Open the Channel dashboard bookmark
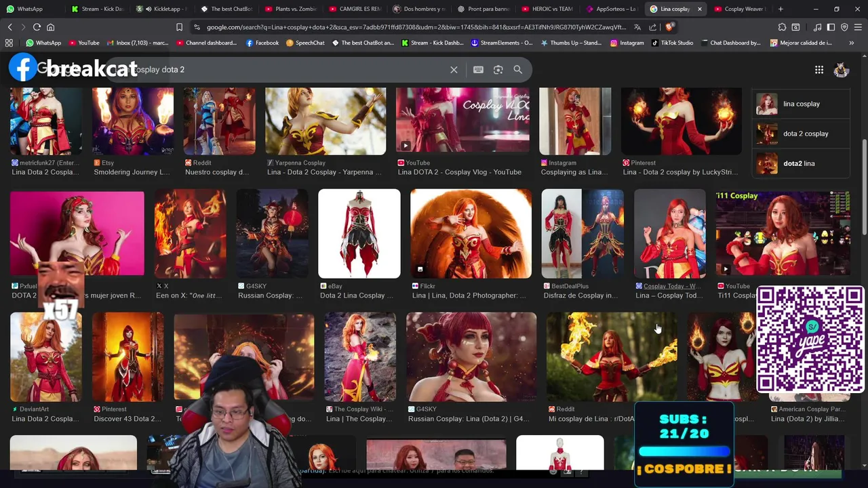Screen dimensions: 868x488 (206, 43)
